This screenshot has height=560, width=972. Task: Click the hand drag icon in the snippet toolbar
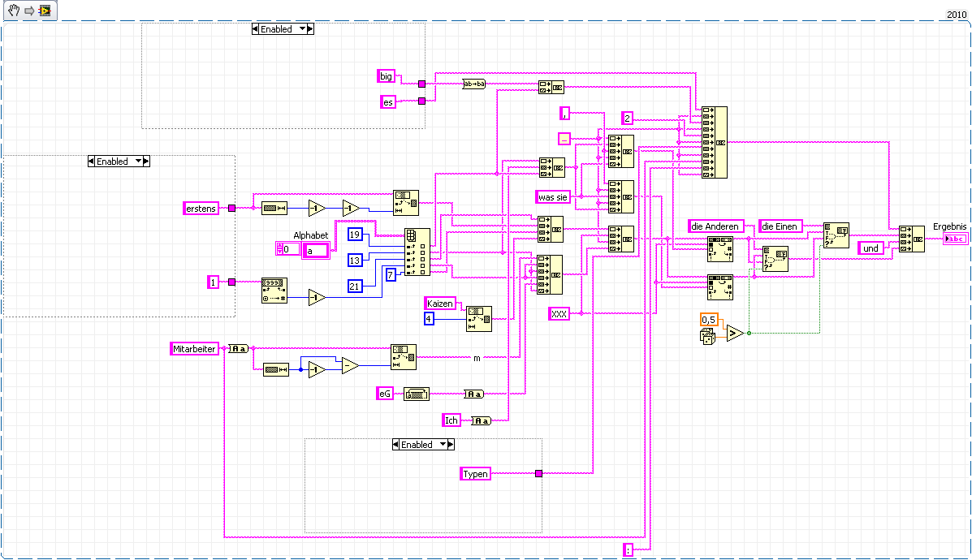click(x=13, y=11)
